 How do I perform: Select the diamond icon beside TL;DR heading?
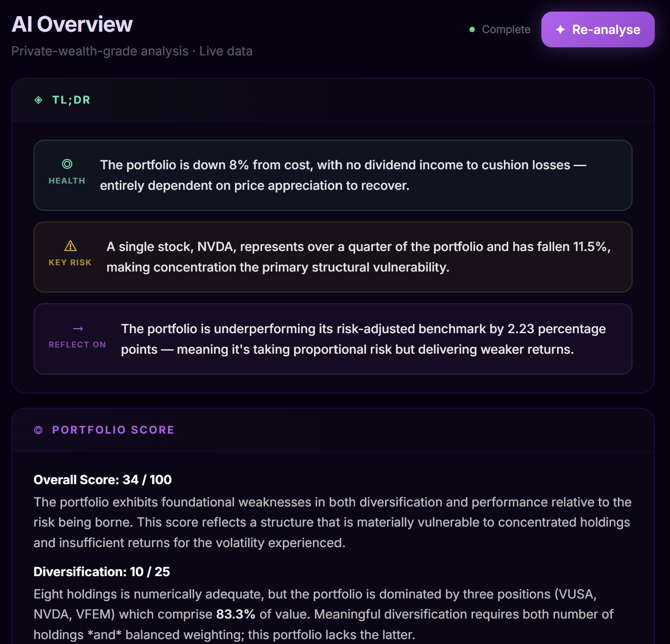point(39,100)
